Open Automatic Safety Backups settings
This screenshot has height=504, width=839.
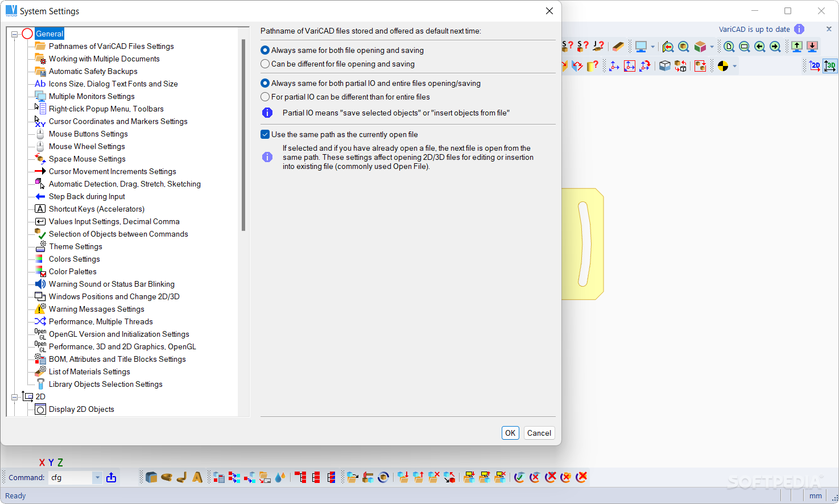coord(93,71)
